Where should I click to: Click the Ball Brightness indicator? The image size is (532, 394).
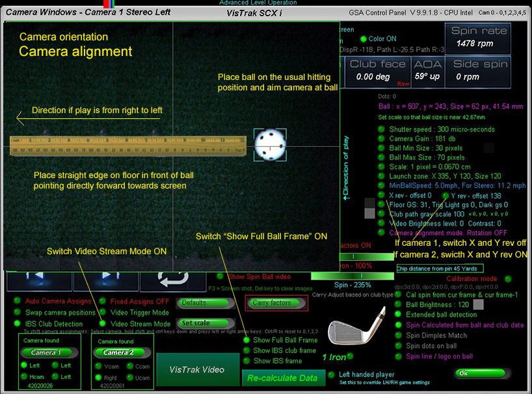[398, 304]
